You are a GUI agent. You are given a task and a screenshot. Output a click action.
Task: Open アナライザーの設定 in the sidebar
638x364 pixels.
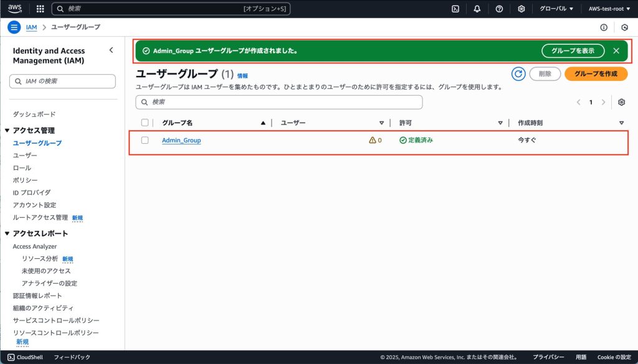pyautogui.click(x=49, y=284)
